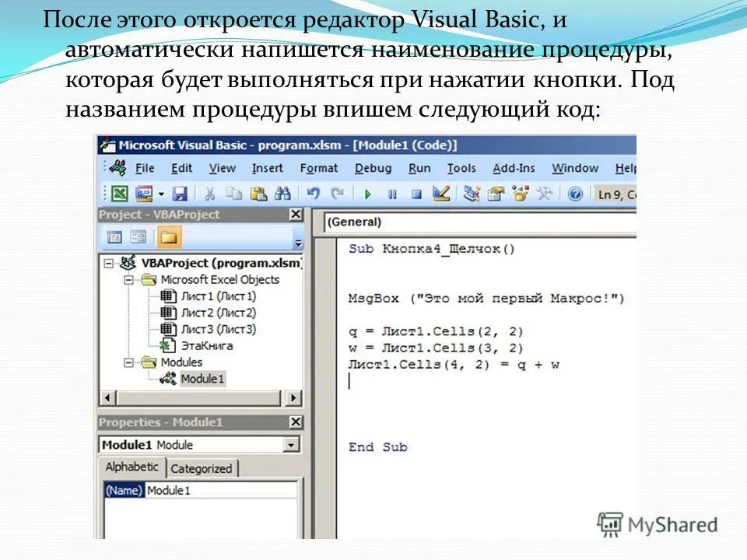
Task: Open the Add-Ins menu
Action: click(514, 169)
